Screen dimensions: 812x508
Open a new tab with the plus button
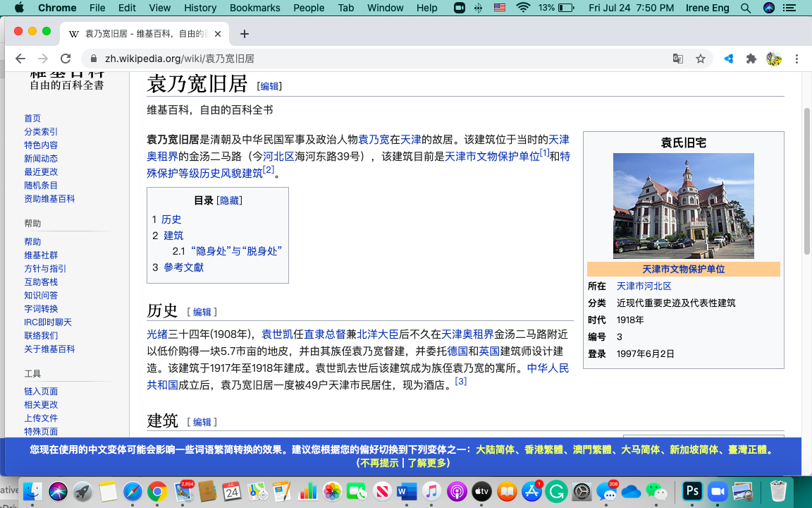[x=245, y=34]
